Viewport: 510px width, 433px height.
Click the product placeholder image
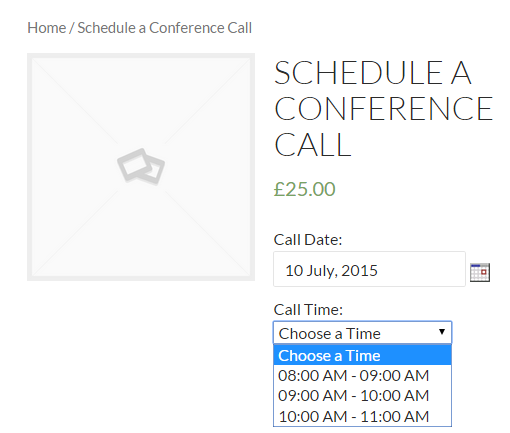pos(141,167)
